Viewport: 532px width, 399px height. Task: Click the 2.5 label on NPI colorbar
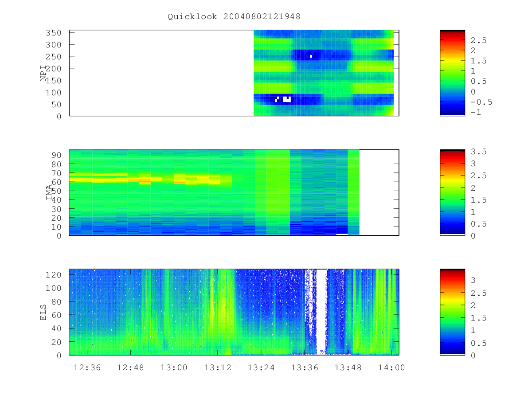pyautogui.click(x=479, y=40)
